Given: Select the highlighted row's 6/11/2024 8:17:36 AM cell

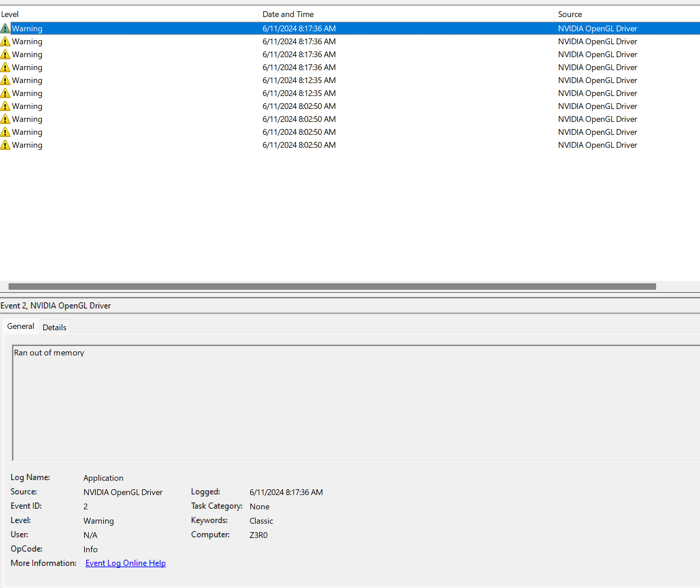Looking at the screenshot, I should [x=299, y=29].
